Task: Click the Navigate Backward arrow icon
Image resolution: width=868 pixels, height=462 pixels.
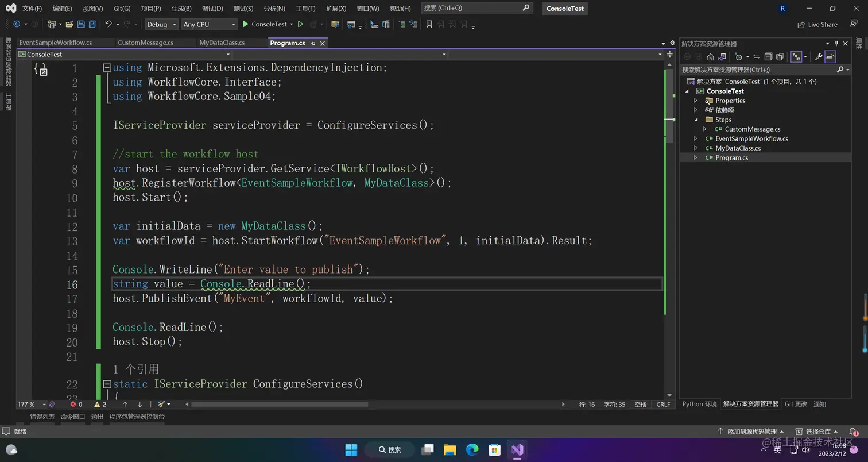Action: [16, 24]
